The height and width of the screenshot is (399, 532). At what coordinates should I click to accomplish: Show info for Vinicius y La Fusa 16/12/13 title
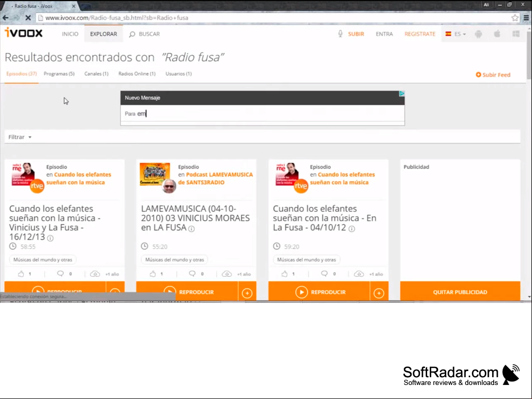tap(50, 238)
